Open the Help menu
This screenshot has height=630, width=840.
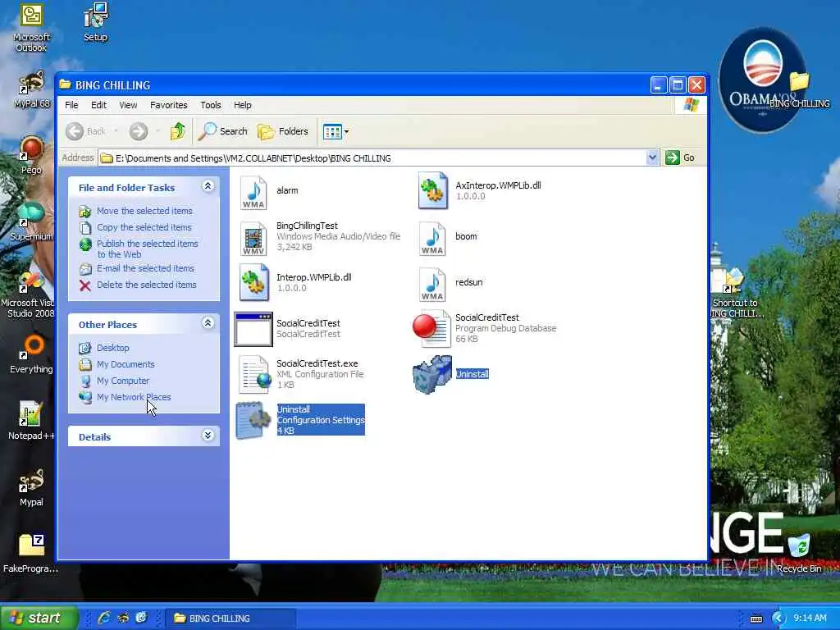tap(242, 105)
